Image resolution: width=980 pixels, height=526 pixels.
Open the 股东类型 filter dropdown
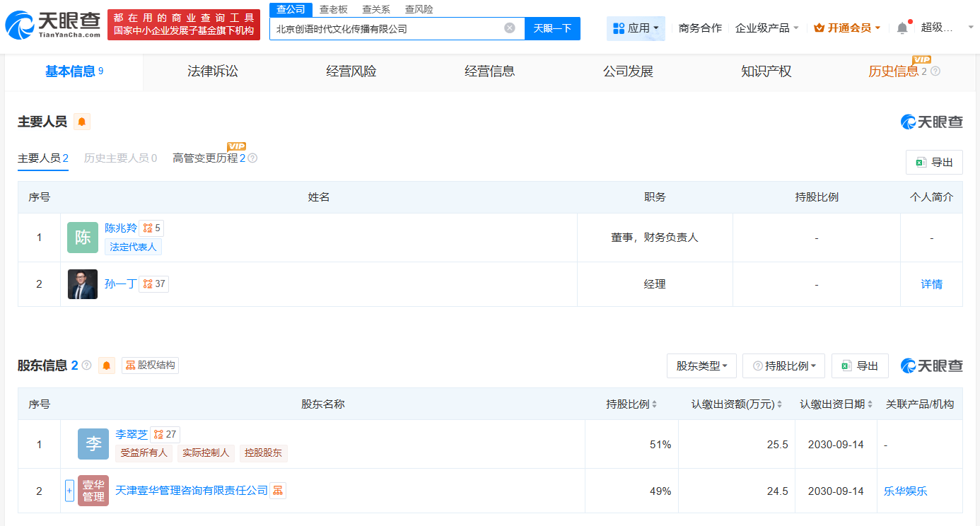(x=701, y=366)
